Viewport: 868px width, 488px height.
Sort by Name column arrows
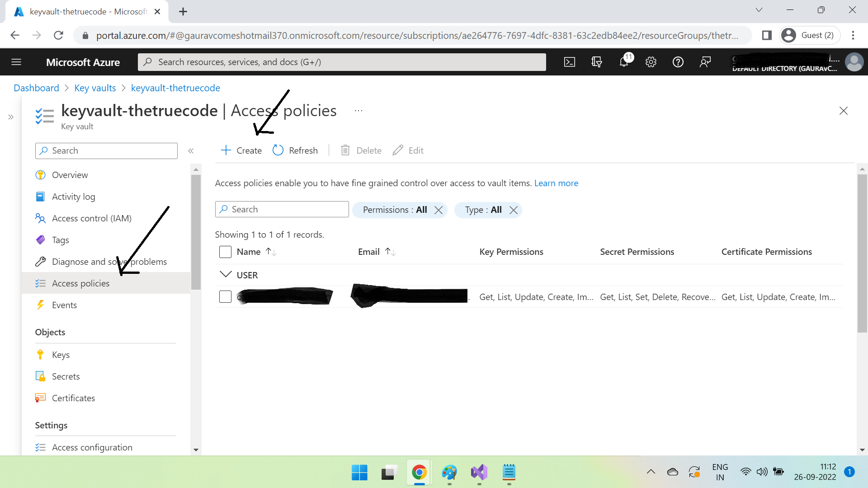click(x=271, y=252)
